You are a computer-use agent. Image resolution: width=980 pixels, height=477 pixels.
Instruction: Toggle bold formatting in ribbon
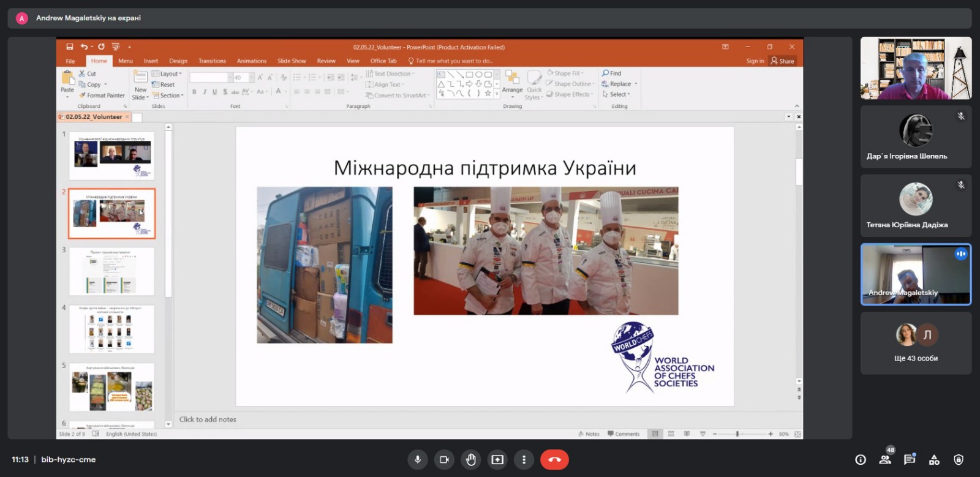[x=194, y=92]
